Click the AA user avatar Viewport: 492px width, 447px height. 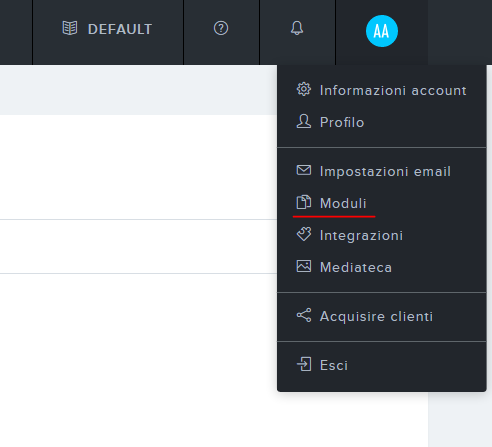coord(382,31)
